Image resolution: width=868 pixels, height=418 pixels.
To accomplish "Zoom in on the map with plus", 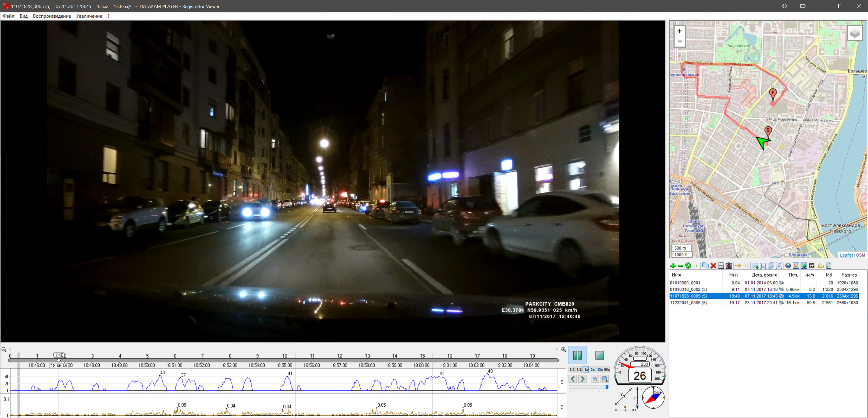I will tap(679, 31).
